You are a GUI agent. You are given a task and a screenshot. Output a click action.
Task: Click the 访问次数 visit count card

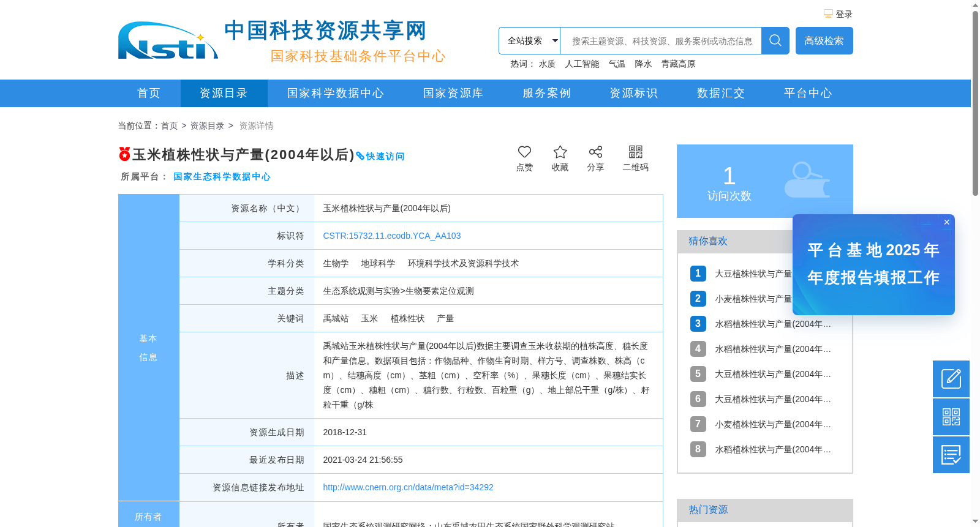[x=765, y=181]
